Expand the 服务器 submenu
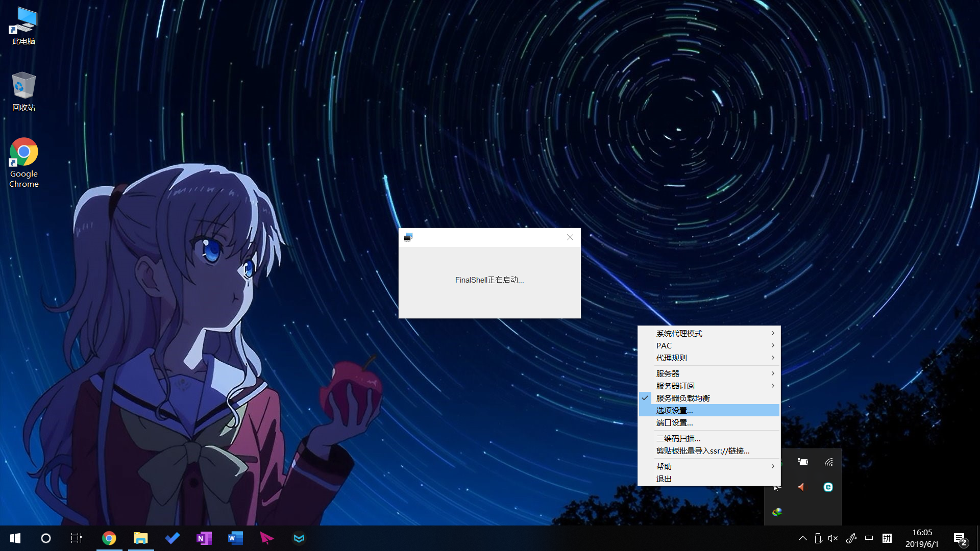Image resolution: width=980 pixels, height=551 pixels. pyautogui.click(x=709, y=373)
